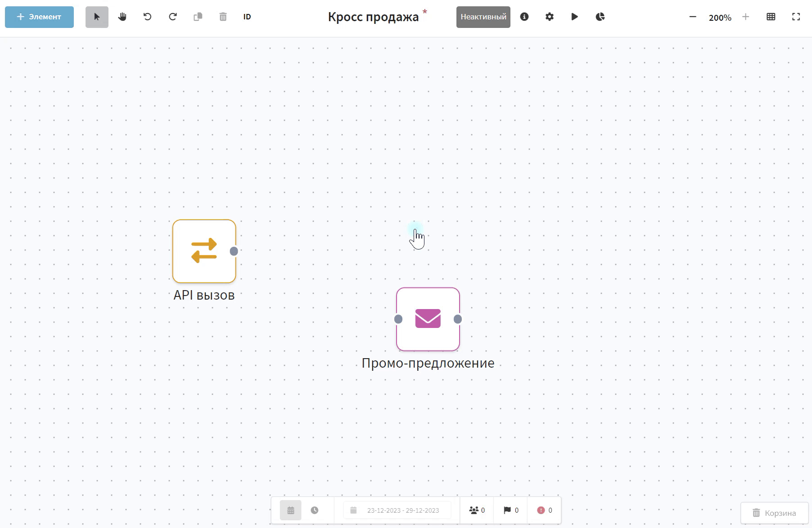Select the API вызов node
The image size is (812, 528).
(204, 251)
